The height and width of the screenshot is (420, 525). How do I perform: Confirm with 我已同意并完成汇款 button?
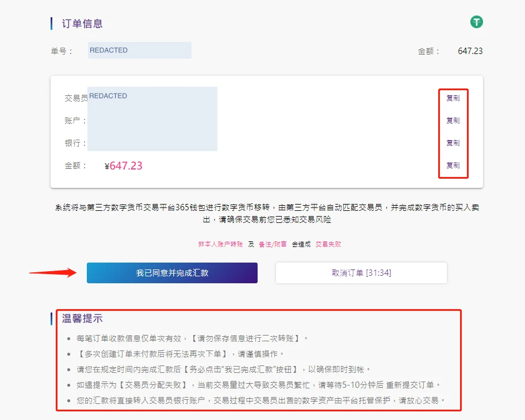[172, 273]
